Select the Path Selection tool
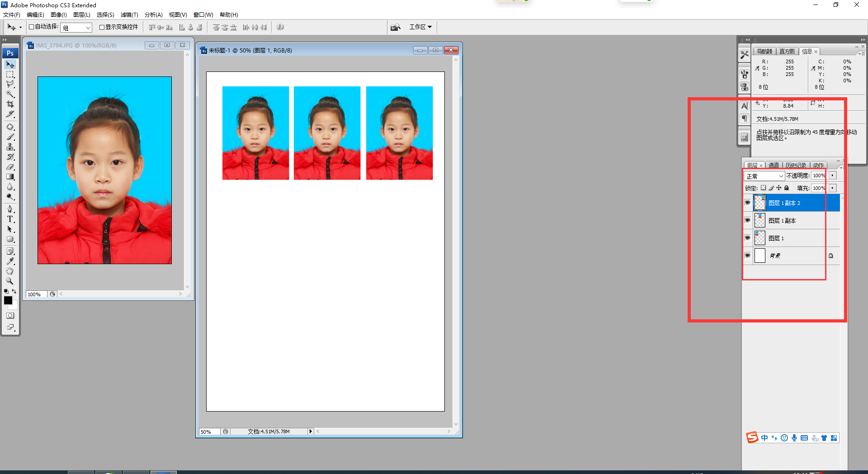This screenshot has height=474, width=868. pyautogui.click(x=10, y=229)
